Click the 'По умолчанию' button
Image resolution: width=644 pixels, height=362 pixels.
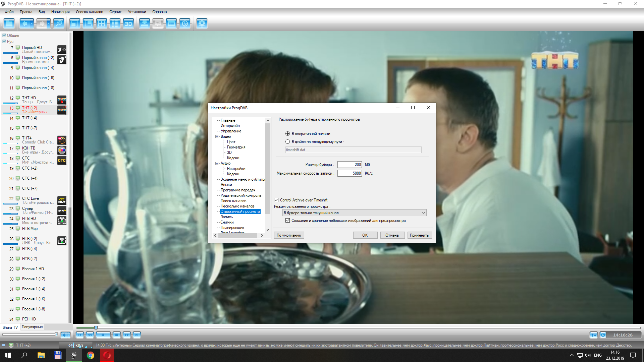pos(289,235)
